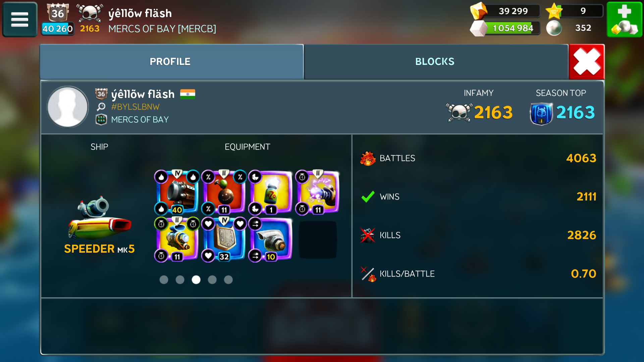Switch to first loadout page dot
Image resolution: width=644 pixels, height=362 pixels.
click(x=164, y=280)
